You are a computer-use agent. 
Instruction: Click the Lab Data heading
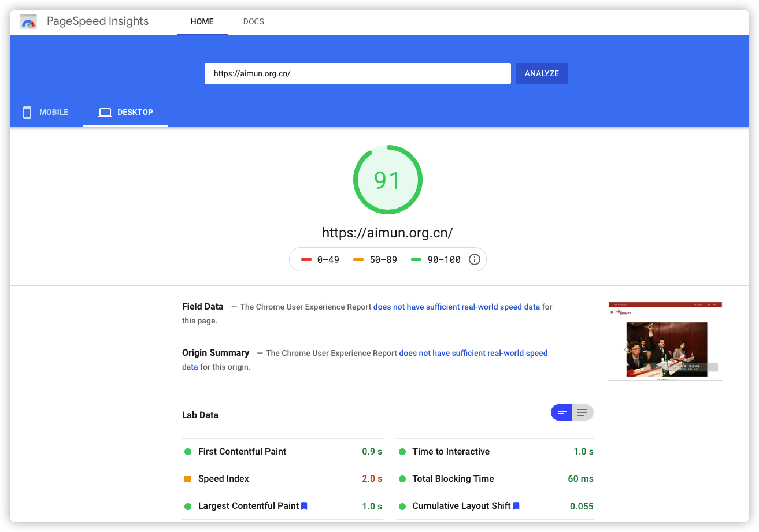point(200,415)
